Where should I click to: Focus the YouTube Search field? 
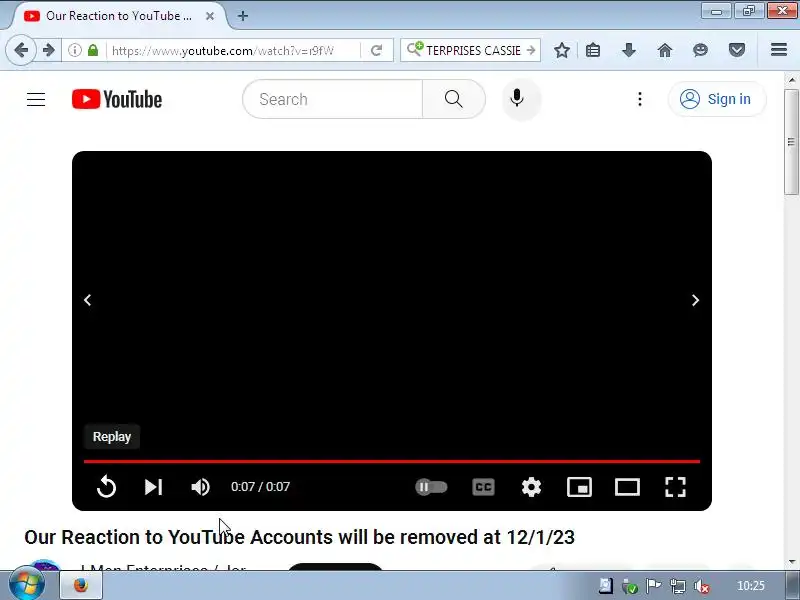pos(333,99)
